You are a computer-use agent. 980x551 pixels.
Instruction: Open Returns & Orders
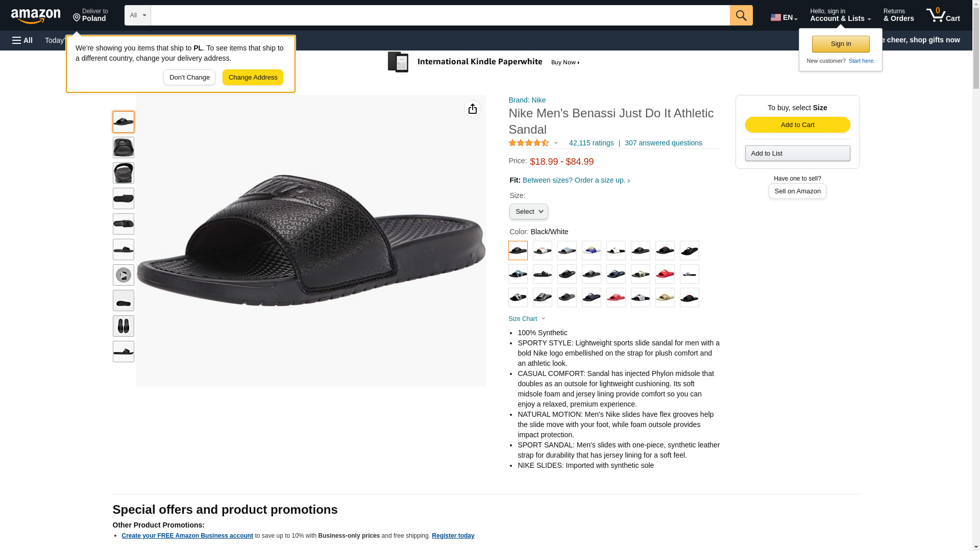tap(898, 15)
